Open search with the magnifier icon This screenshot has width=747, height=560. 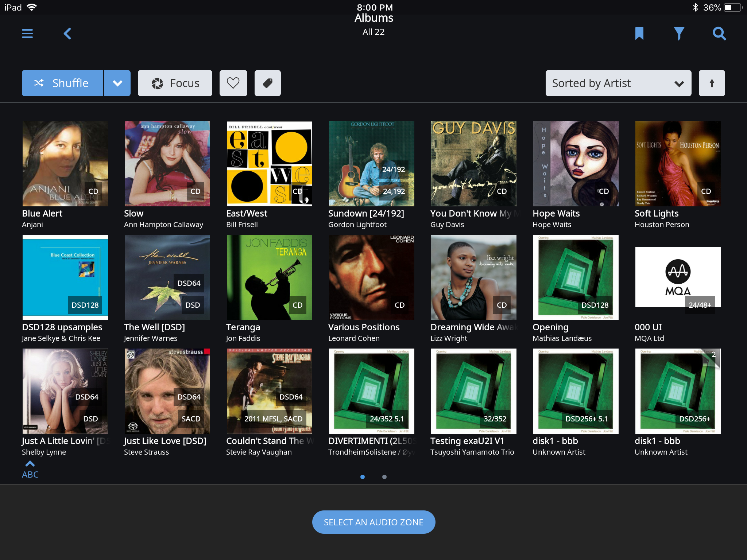[x=719, y=34]
